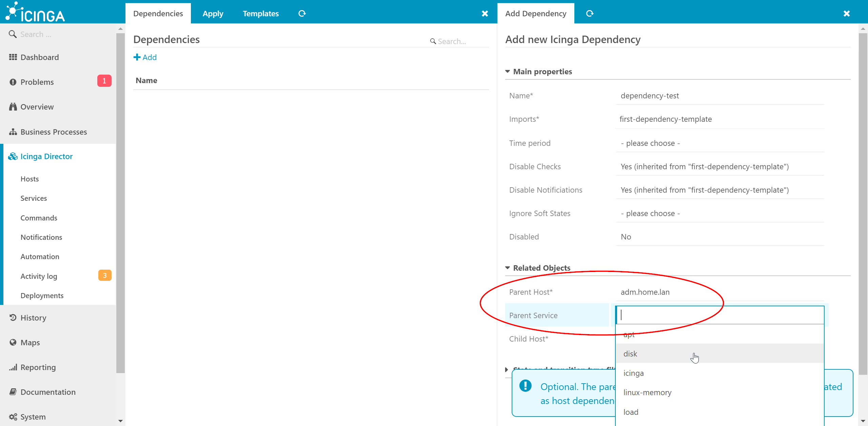Open Maps from the sidebar
868x426 pixels.
tap(30, 342)
